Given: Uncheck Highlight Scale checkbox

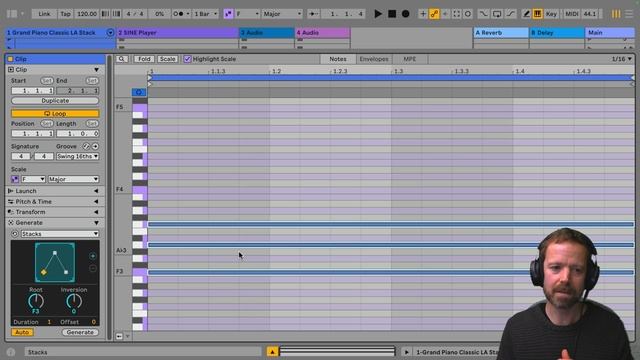Looking at the screenshot, I should click(187, 59).
